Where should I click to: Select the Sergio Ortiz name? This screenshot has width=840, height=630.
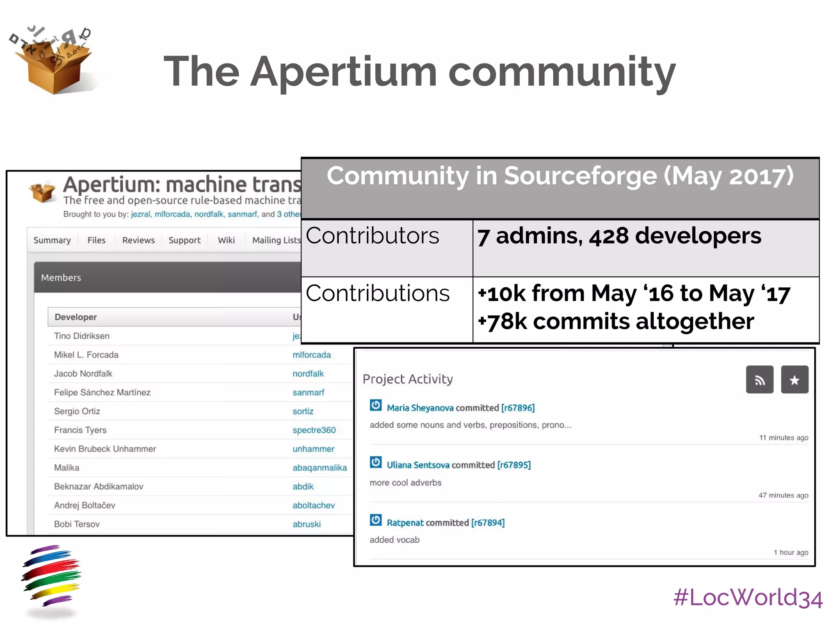pyautogui.click(x=77, y=411)
